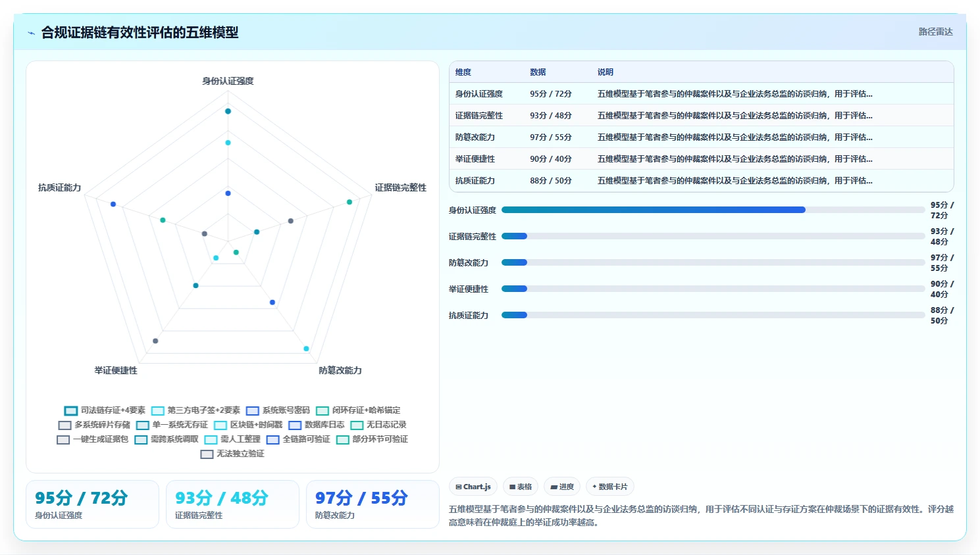Hide the 多系统碎片存储 legend series
Viewport: 980px width, 555px height.
click(94, 425)
